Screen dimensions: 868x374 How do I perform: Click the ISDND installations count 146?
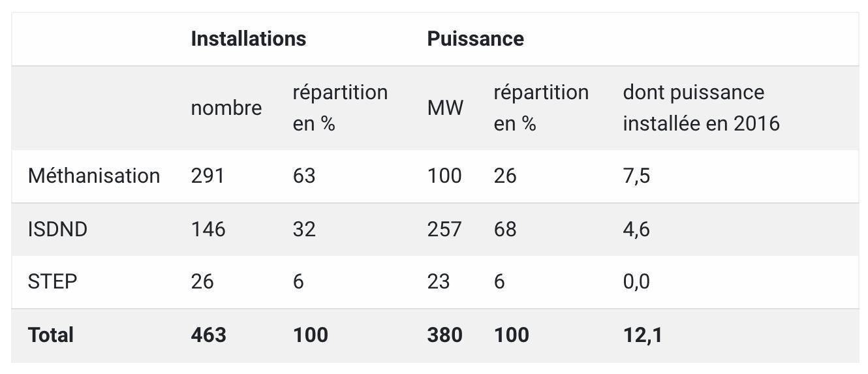click(x=208, y=229)
